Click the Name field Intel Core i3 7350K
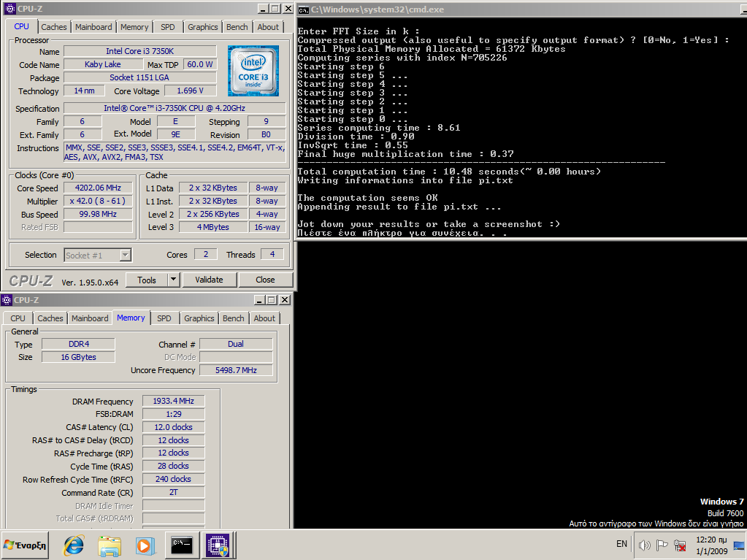This screenshot has height=560, width=747. (x=140, y=51)
